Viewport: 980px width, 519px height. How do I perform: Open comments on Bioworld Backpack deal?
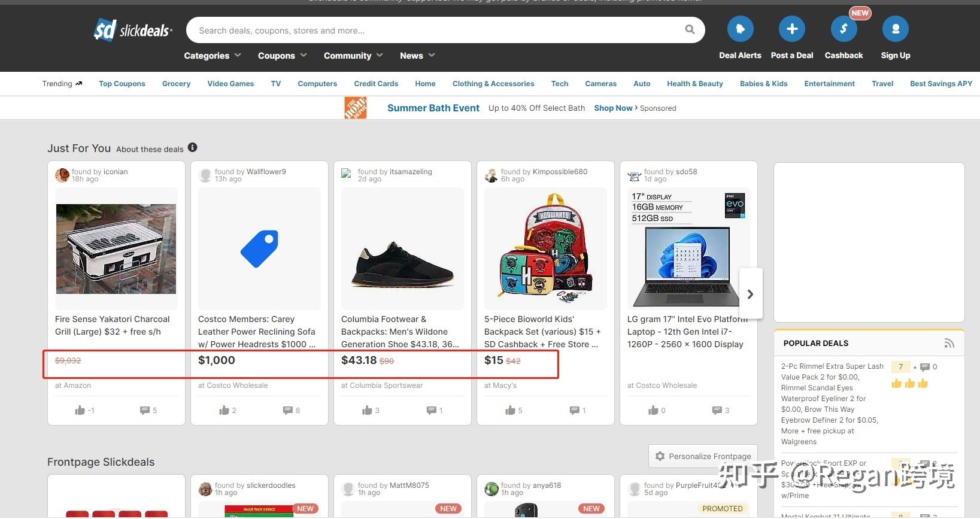(x=574, y=410)
